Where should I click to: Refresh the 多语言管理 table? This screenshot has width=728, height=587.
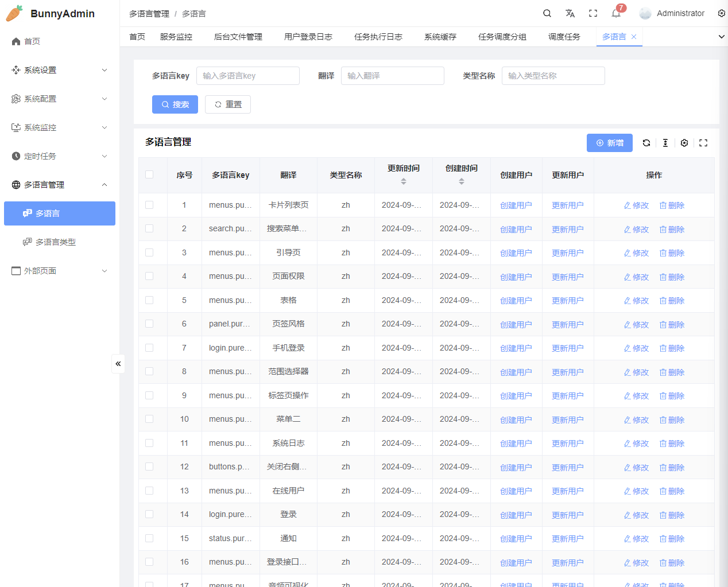tap(646, 143)
